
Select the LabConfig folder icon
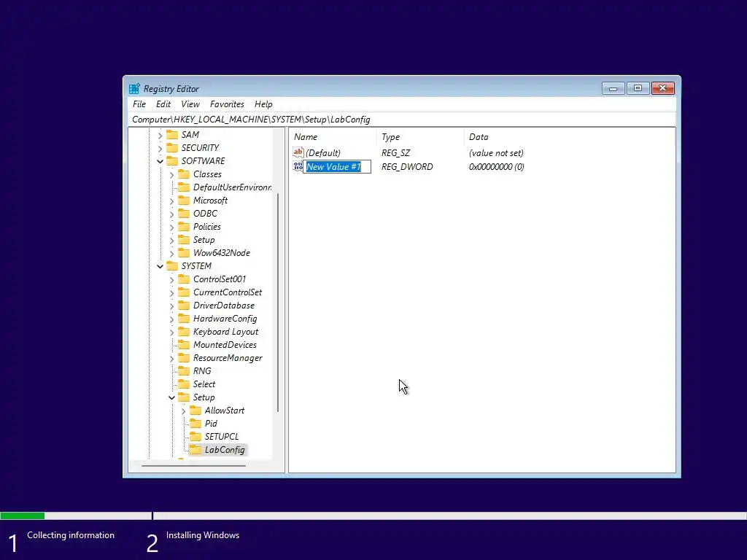coord(196,449)
